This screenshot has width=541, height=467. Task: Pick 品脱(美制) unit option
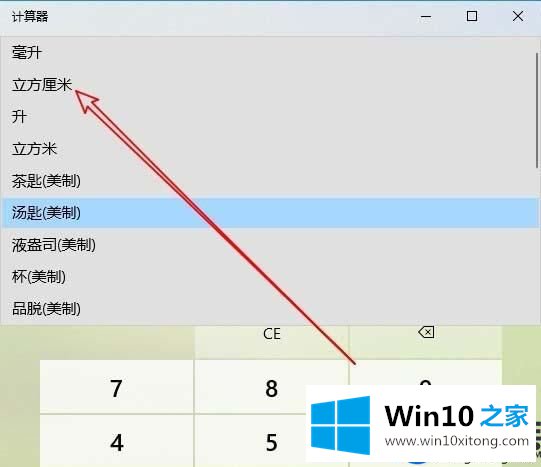[x=268, y=308]
